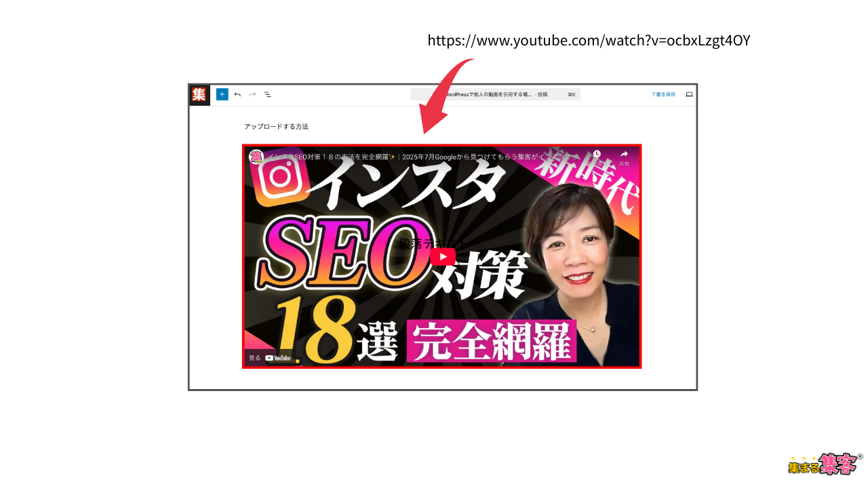The width and height of the screenshot is (868, 488).
Task: Click the blue block inserter plus button
Action: 222,94
